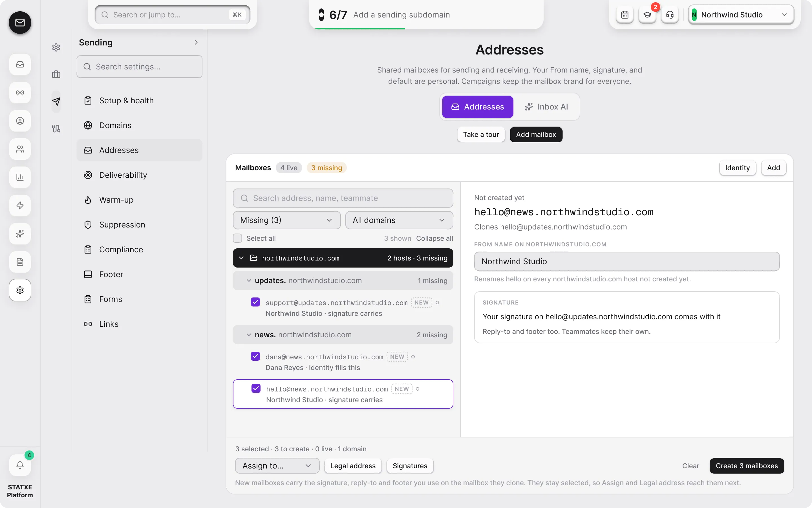Viewport: 812px width, 508px height.
Task: Click the onboarding 6/7 step indicator icon
Action: (321, 15)
